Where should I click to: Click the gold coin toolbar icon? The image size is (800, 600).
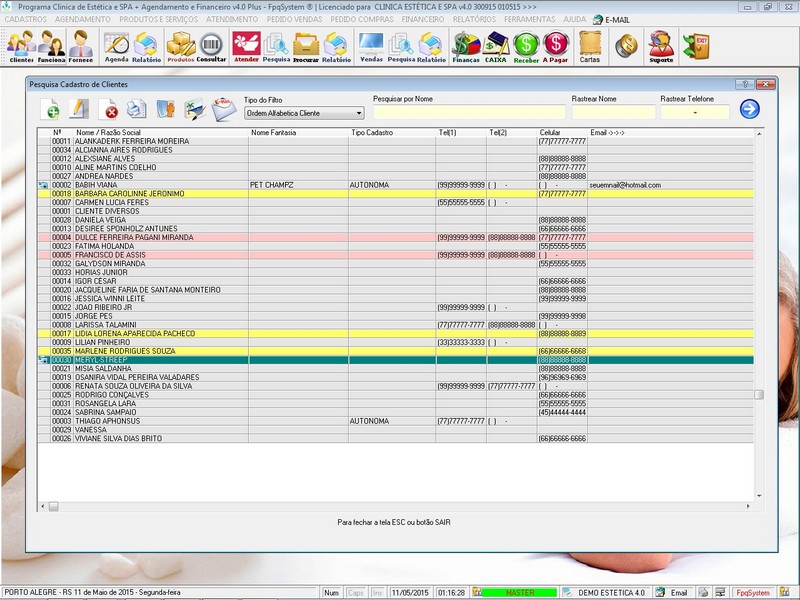pos(627,46)
